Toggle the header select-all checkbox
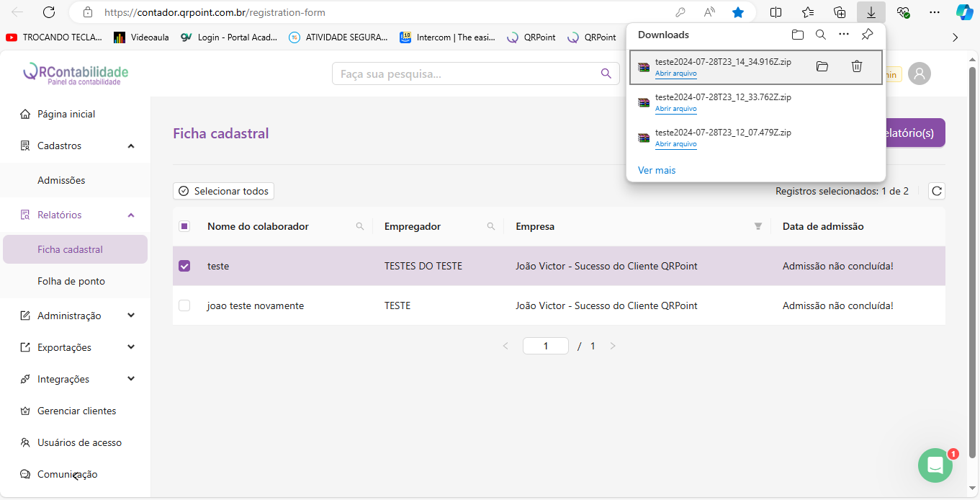Image resolution: width=980 pixels, height=500 pixels. 184,226
